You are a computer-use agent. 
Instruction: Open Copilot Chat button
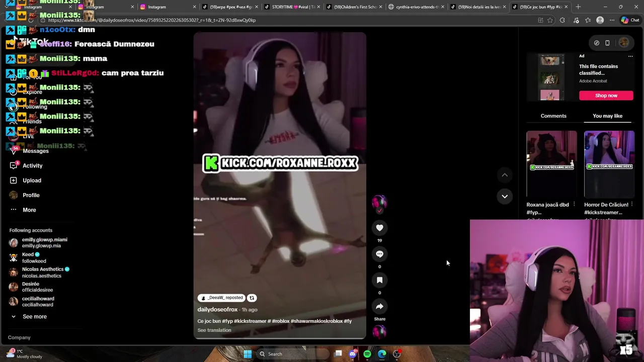630,20
